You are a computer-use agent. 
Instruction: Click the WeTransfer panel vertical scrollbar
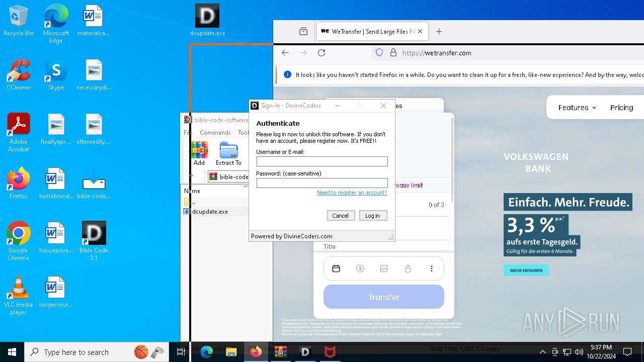(452, 160)
